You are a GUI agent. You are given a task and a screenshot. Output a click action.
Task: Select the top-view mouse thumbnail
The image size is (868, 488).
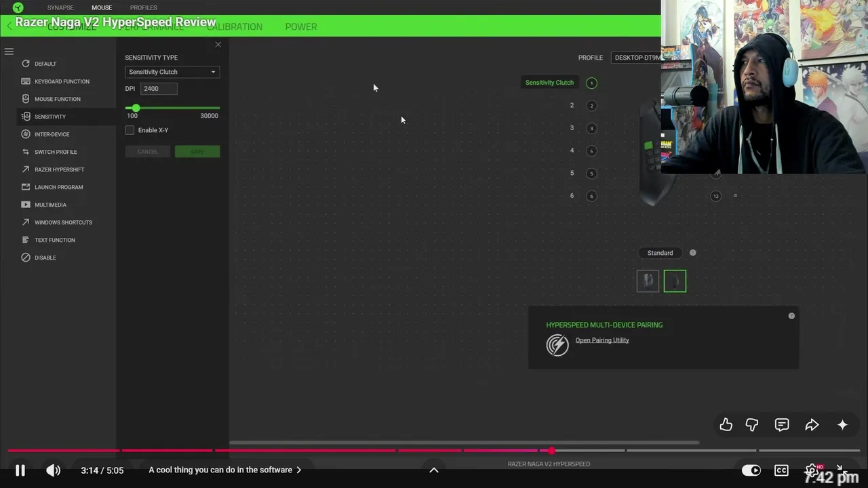coord(648,281)
